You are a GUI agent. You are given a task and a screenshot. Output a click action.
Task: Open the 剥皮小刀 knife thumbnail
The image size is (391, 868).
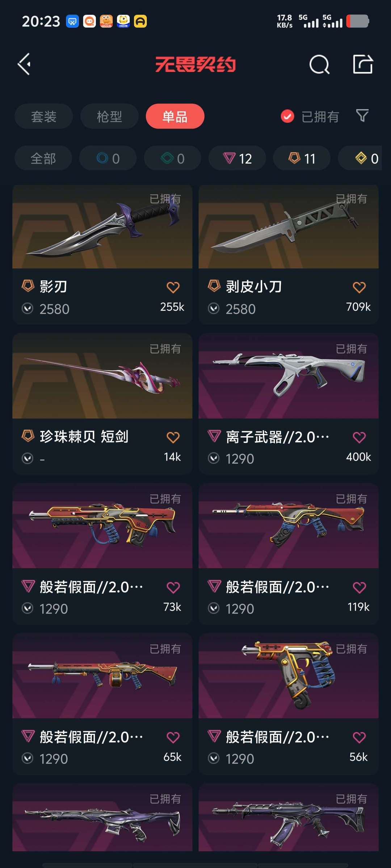tap(289, 227)
